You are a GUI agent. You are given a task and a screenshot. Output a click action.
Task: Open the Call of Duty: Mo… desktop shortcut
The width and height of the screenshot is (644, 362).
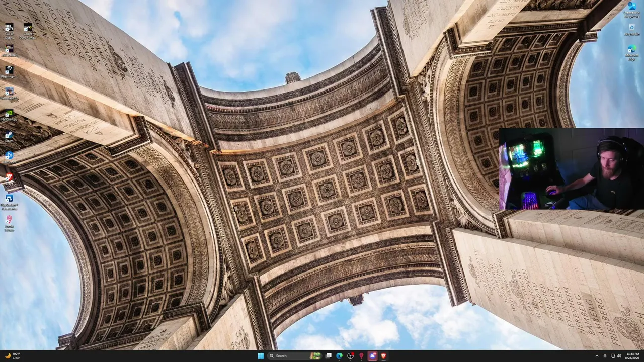pos(28,31)
